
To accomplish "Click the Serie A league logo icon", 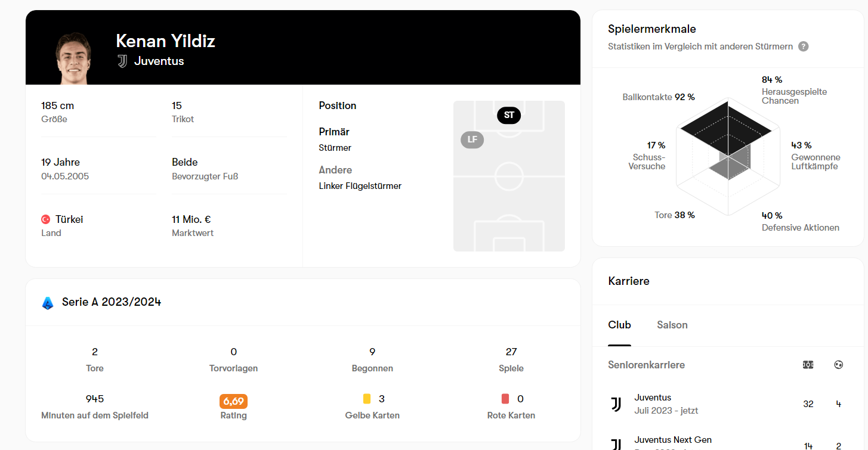I will click(48, 303).
